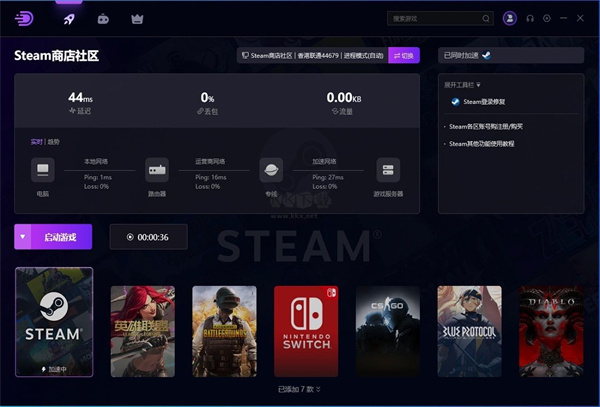This screenshot has width=600, height=407.
Task: Click the user avatar icon
Action: tap(510, 18)
